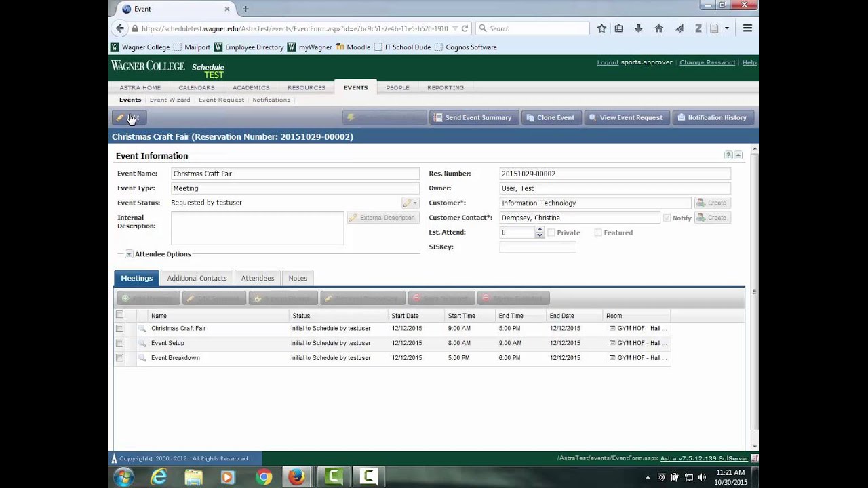Open the REPORTING navigation tab

(446, 87)
